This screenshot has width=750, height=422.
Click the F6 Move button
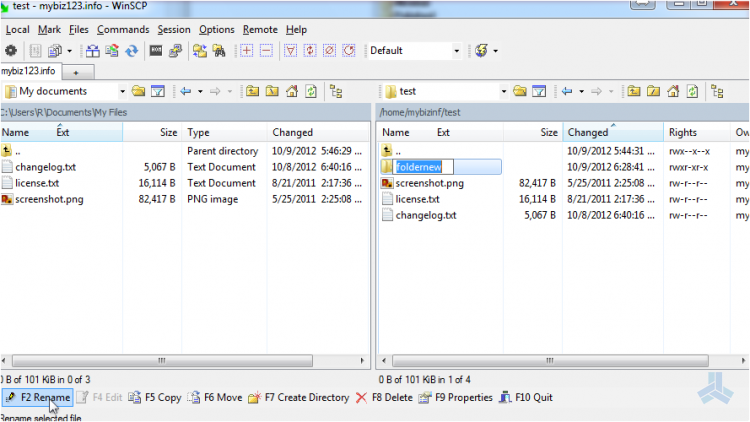point(215,398)
